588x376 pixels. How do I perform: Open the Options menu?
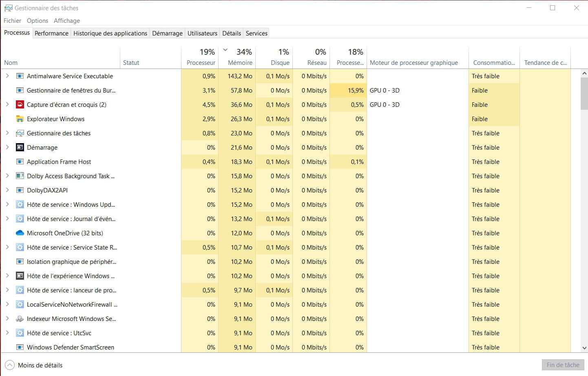tap(38, 21)
